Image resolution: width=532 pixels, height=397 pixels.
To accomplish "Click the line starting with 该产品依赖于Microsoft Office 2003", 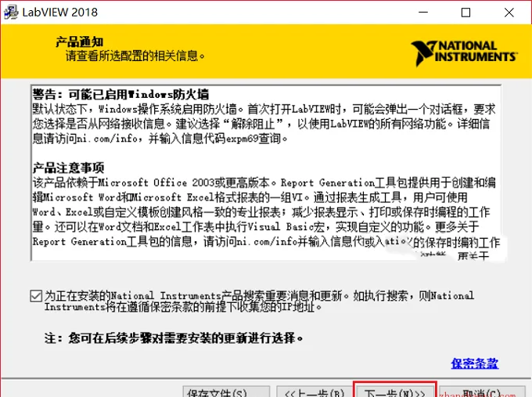I will pyautogui.click(x=264, y=182).
